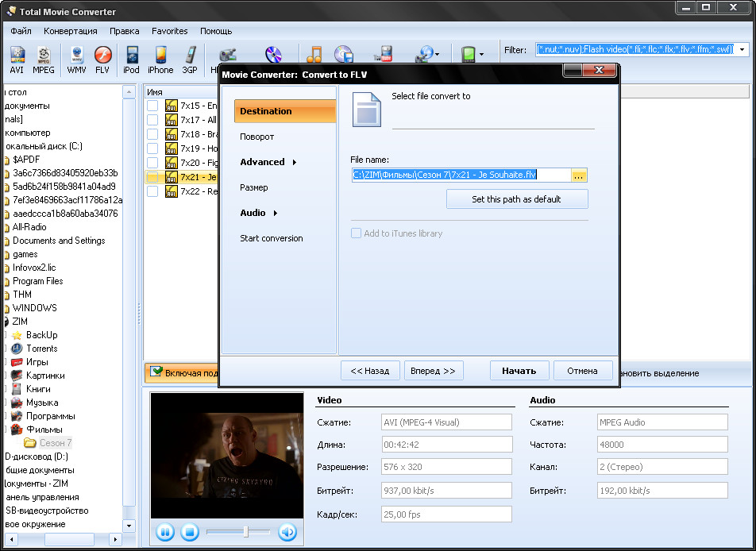Check the box for file 7x18
Screen dimensions: 756x551
pos(152,134)
